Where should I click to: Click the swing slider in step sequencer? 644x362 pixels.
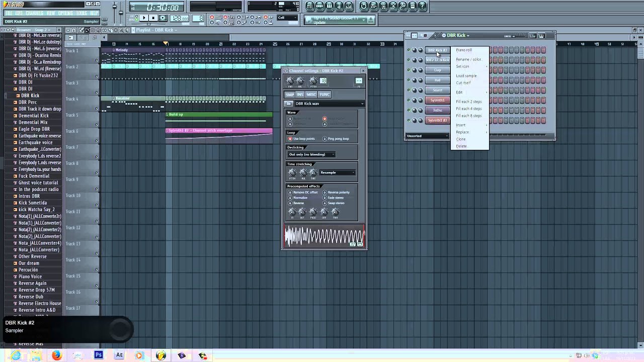pos(519,36)
